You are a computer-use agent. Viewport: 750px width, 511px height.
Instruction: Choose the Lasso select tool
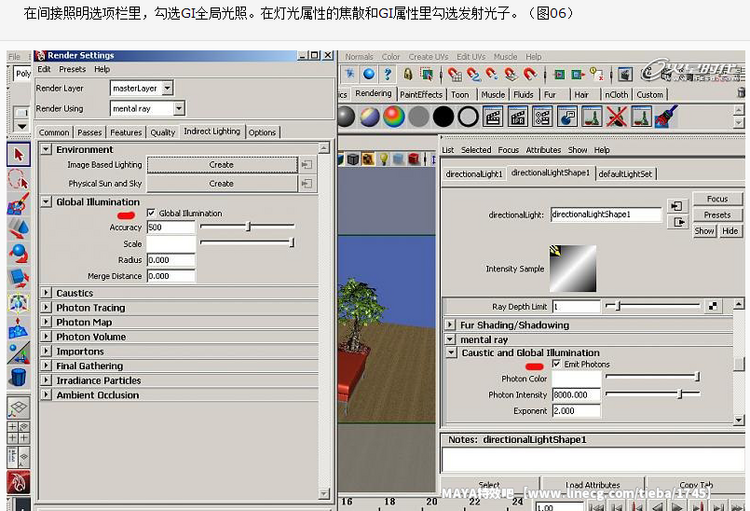coord(19,179)
